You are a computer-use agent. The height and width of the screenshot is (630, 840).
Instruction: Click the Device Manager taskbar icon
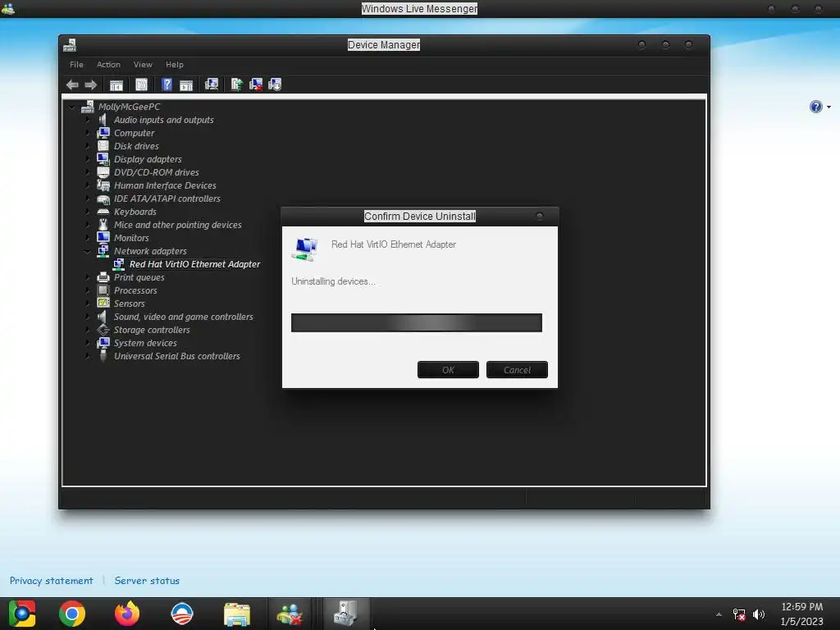(x=345, y=614)
